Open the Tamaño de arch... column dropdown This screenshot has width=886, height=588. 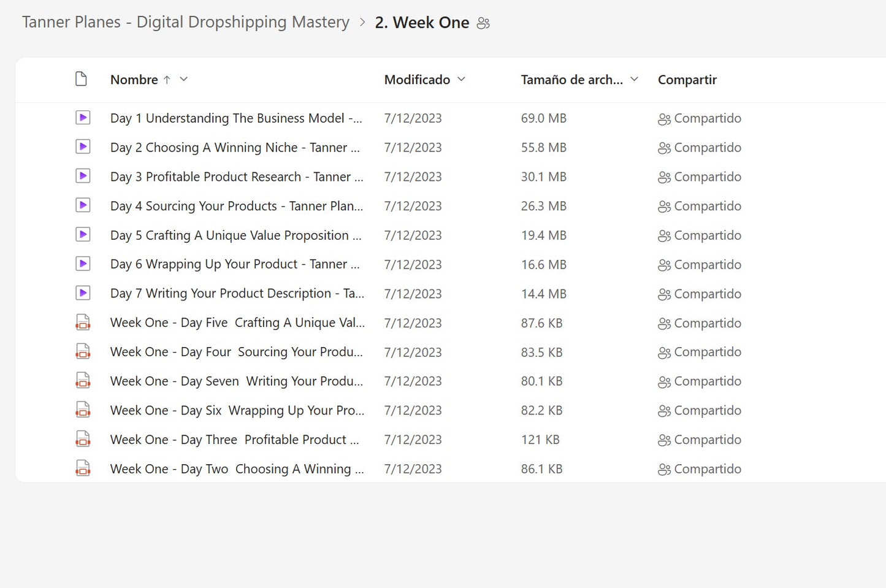tap(635, 79)
